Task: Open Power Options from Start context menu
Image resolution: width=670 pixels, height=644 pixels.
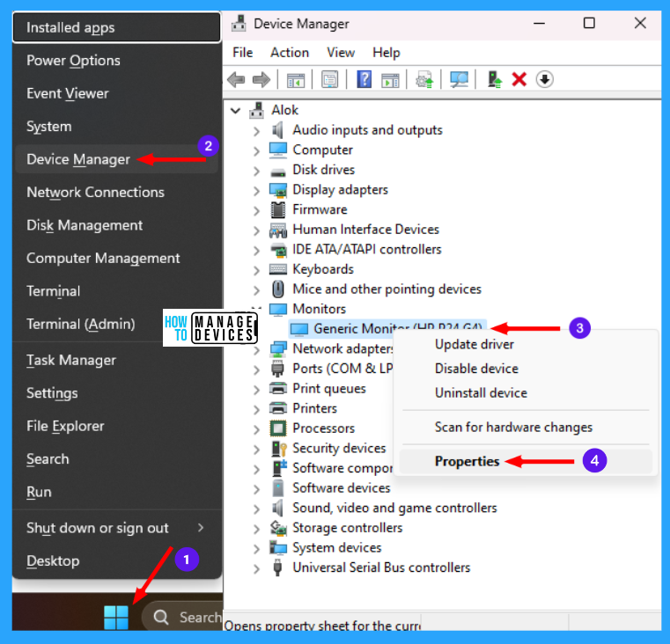Action: 116,61
